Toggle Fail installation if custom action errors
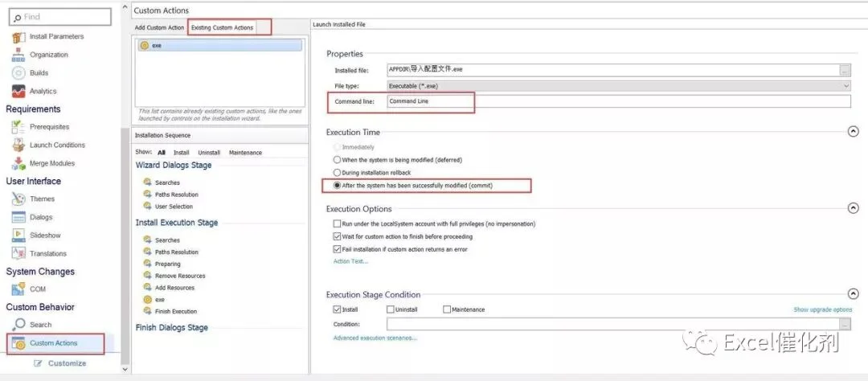Viewport: 868px width, 381px height. point(337,250)
